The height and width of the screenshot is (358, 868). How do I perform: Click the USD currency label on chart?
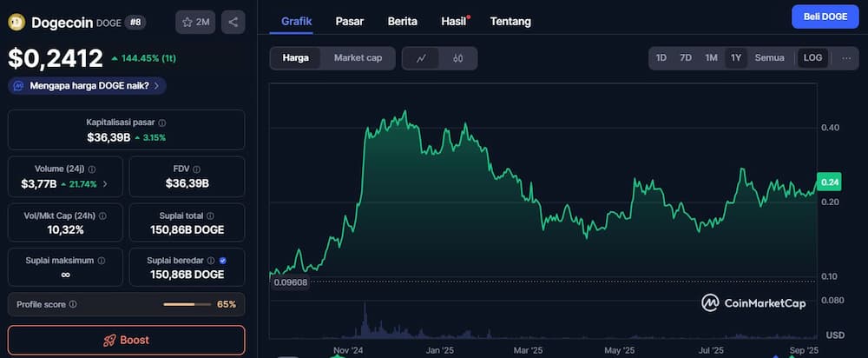tap(835, 335)
